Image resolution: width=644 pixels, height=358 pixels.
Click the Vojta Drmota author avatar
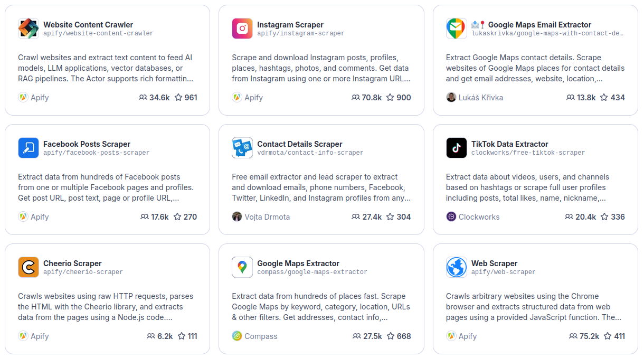237,217
